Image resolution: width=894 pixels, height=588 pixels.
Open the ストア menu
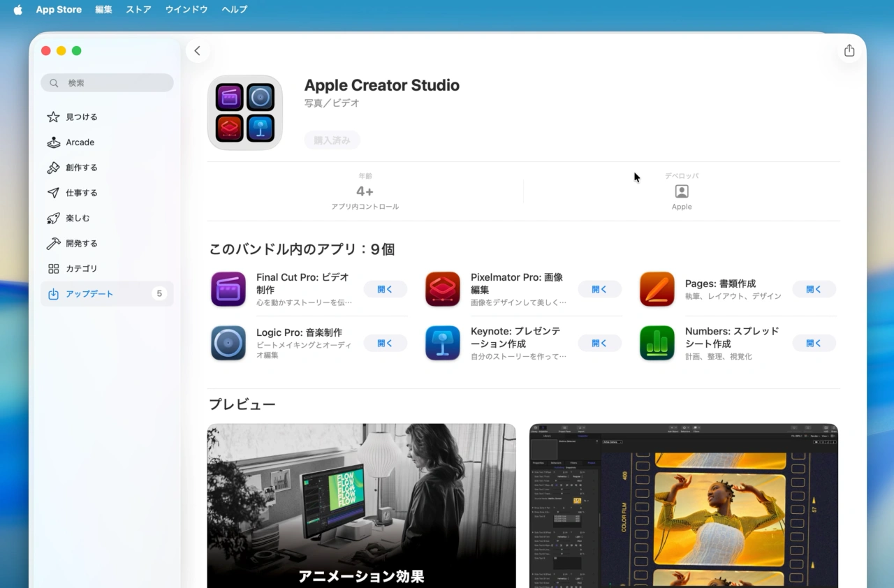(138, 9)
